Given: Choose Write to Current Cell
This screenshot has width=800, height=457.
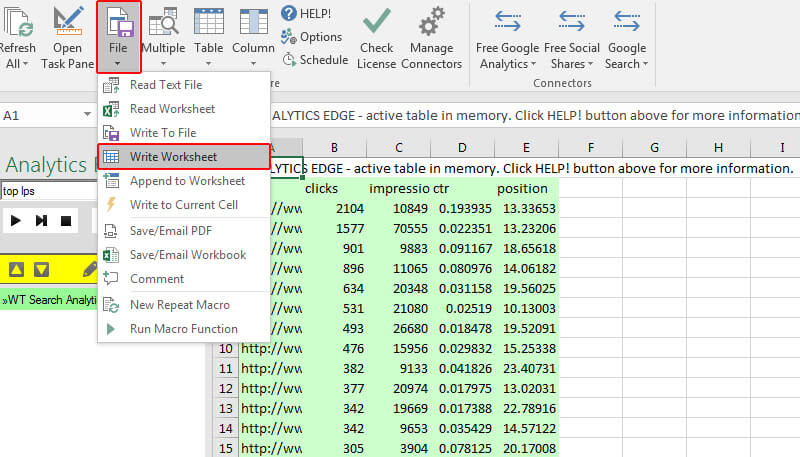Looking at the screenshot, I should [184, 205].
